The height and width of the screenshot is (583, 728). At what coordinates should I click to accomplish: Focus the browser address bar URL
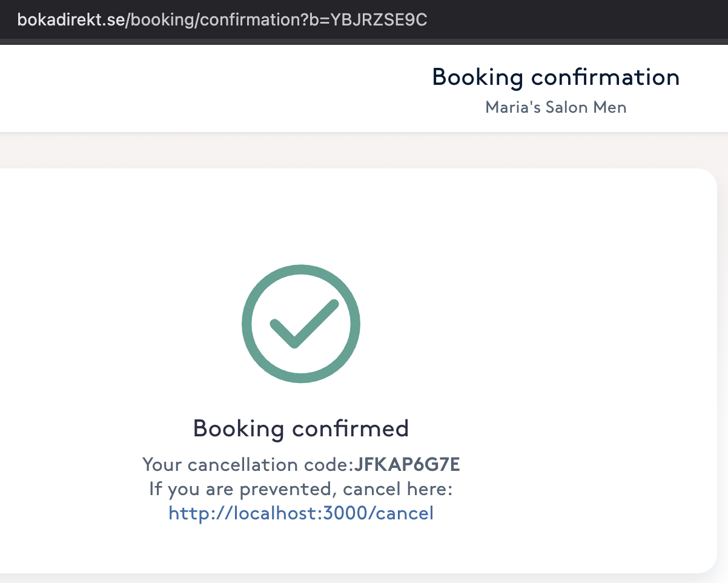point(222,19)
